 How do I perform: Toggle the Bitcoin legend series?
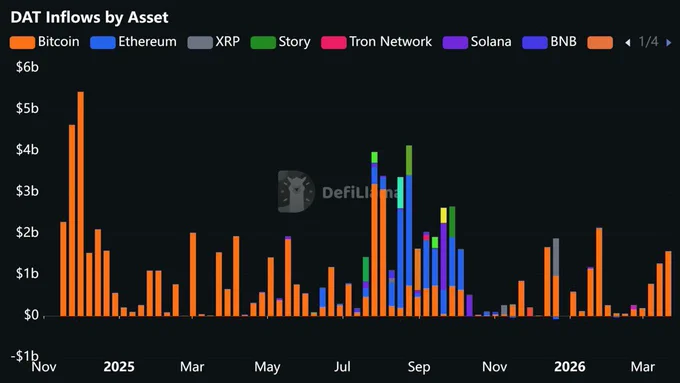[44, 42]
